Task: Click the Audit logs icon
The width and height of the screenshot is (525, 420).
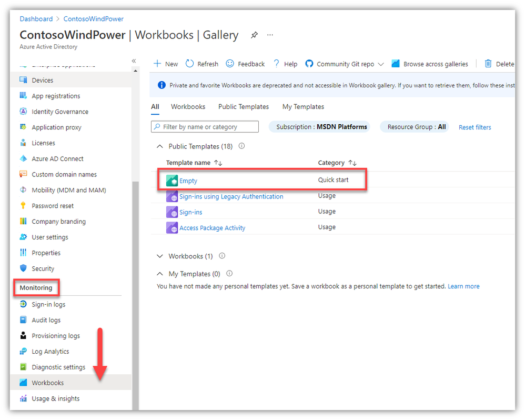Action: 23,320
